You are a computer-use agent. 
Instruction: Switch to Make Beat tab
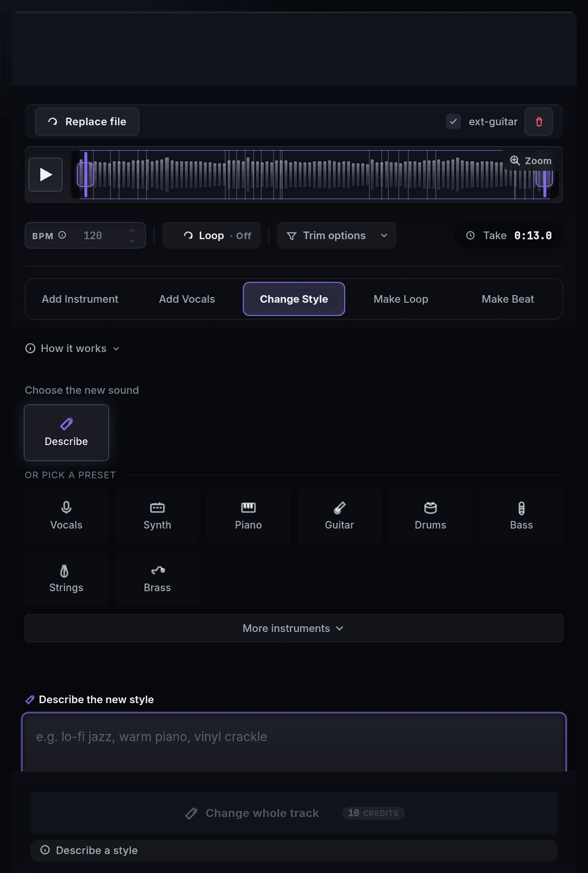coord(508,299)
